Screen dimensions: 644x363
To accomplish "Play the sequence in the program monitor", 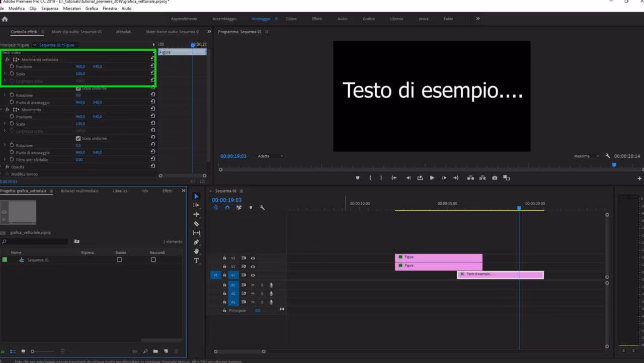I will pos(432,177).
